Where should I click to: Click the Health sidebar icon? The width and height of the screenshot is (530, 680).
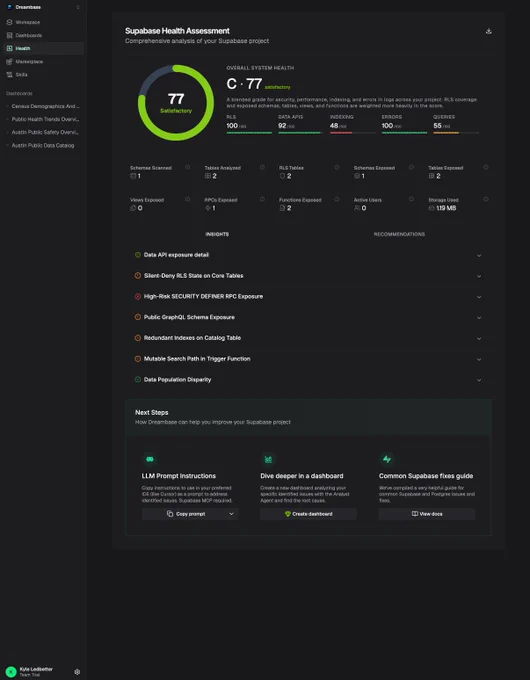click(10, 49)
